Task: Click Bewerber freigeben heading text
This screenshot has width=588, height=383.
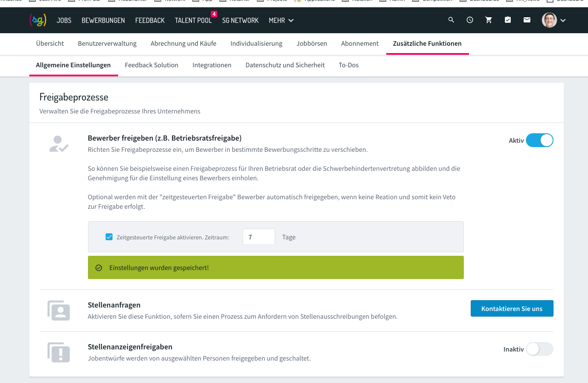Action: pyautogui.click(x=165, y=138)
